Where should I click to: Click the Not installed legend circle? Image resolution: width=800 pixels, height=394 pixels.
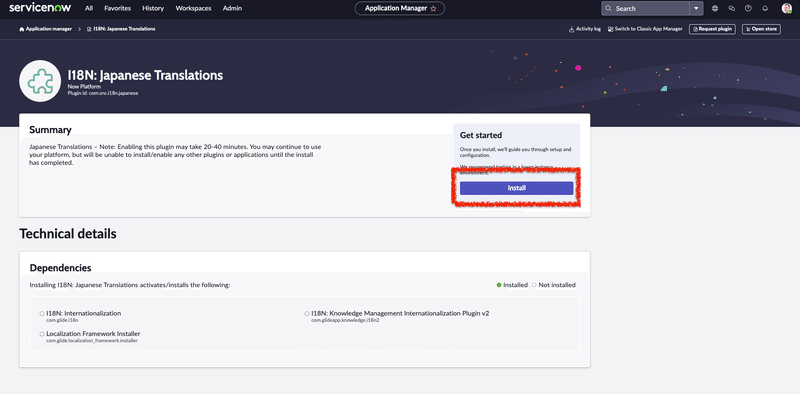click(534, 285)
